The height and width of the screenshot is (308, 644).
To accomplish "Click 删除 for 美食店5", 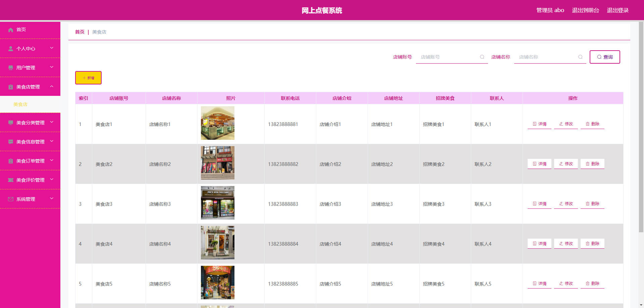I will tap(592, 284).
